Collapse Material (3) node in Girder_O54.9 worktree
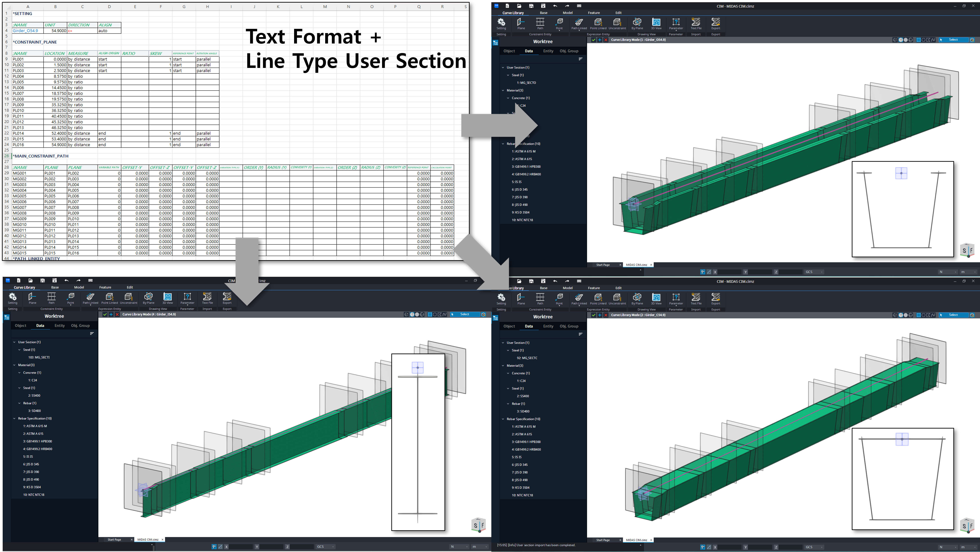This screenshot has width=980, height=552. tap(503, 90)
